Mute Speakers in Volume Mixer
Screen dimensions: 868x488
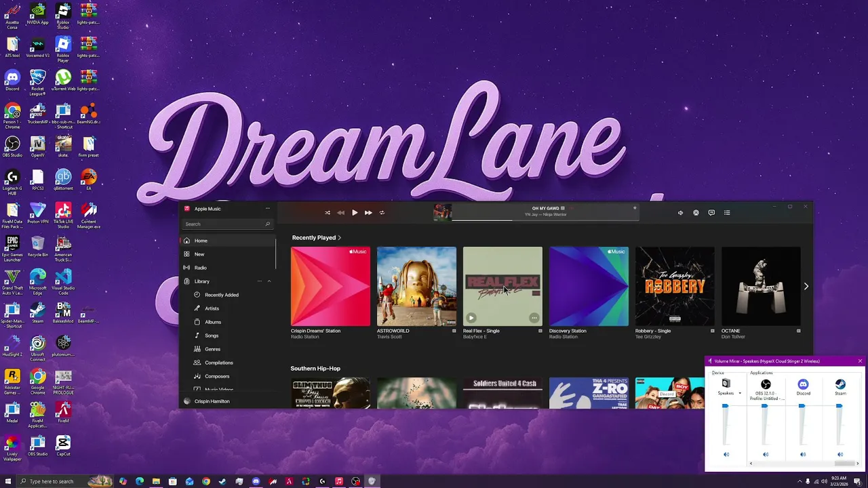(x=726, y=455)
